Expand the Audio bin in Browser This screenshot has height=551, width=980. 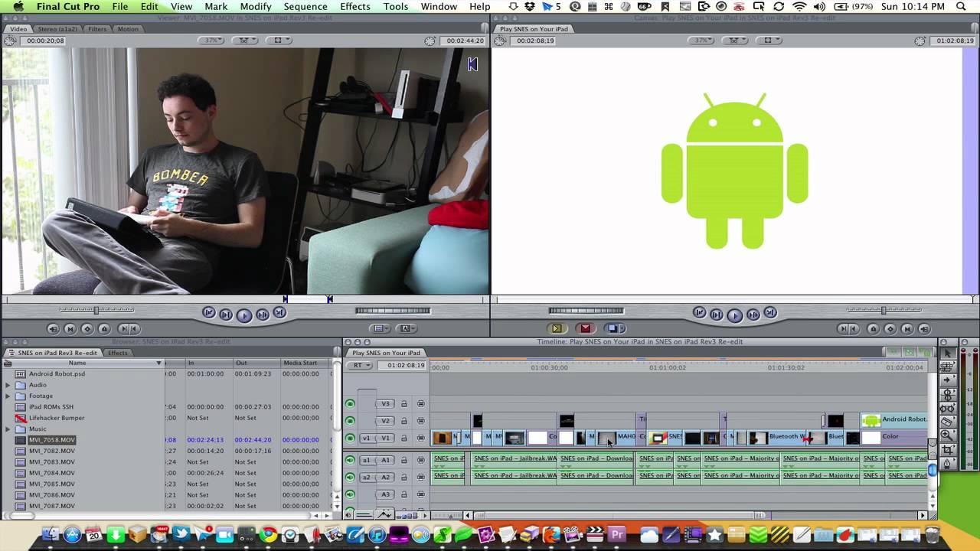(8, 385)
